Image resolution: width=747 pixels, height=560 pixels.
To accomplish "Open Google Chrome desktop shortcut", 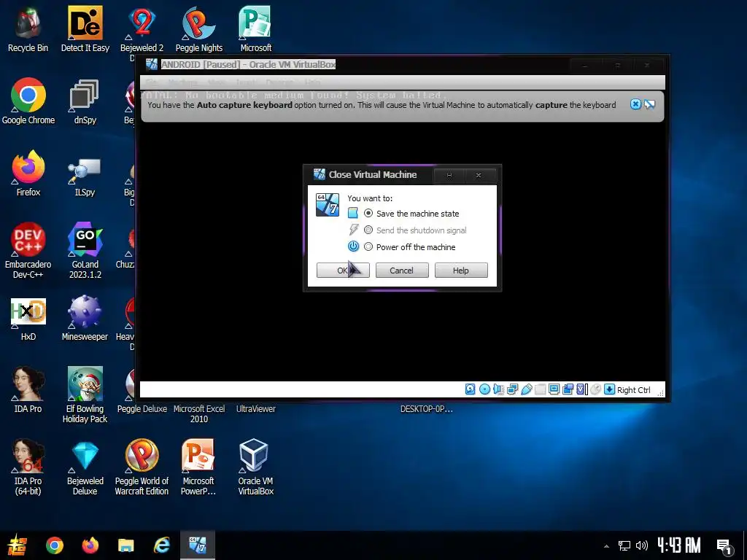I will click(x=28, y=101).
